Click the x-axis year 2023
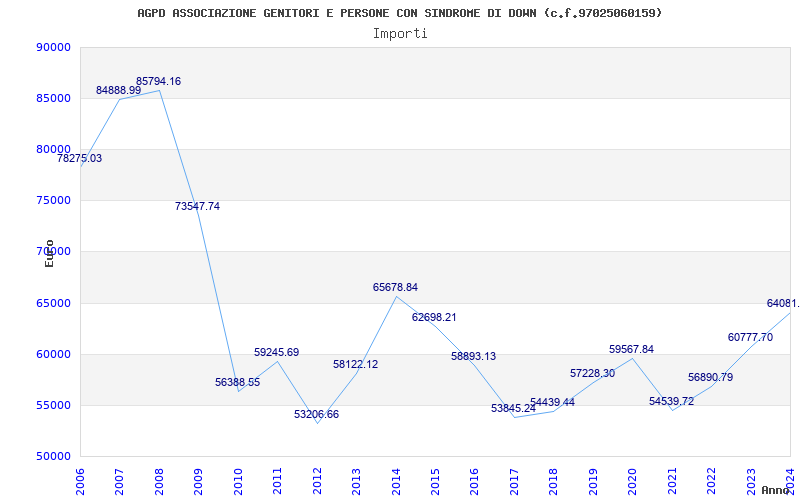 coord(751,480)
